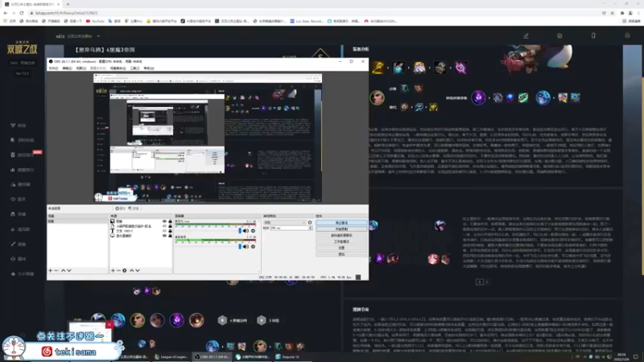This screenshot has height=362, width=644.
Task: Open the 工具(T) menu in OBS
Action: (x=134, y=68)
